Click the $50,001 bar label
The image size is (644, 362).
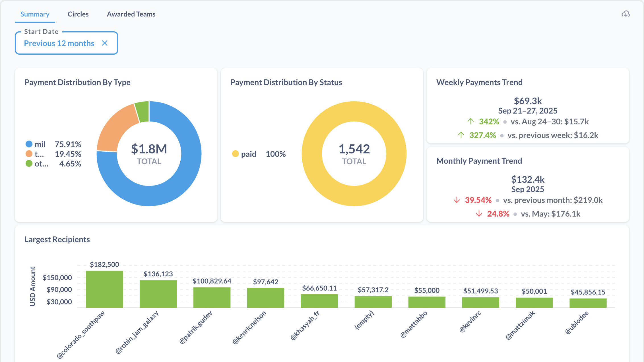[534, 291]
